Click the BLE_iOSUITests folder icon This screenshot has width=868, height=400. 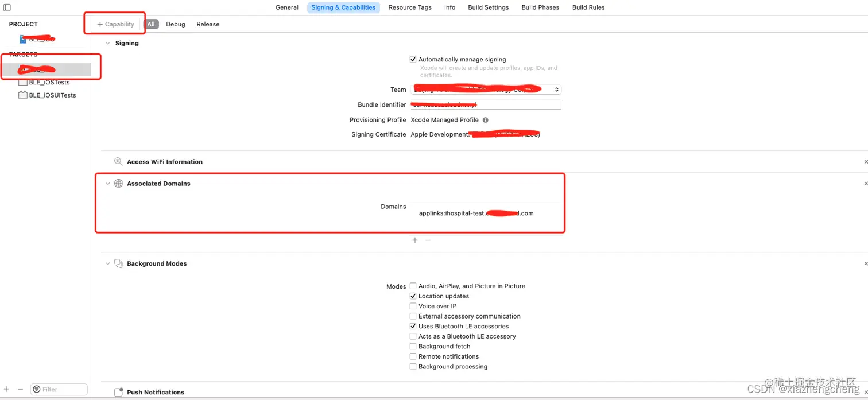tap(23, 95)
